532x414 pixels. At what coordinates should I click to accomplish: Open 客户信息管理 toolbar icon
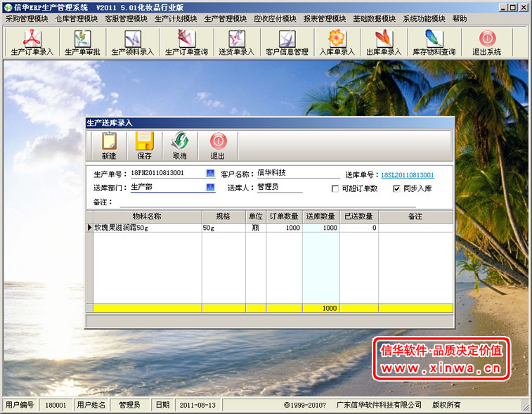pos(287,42)
